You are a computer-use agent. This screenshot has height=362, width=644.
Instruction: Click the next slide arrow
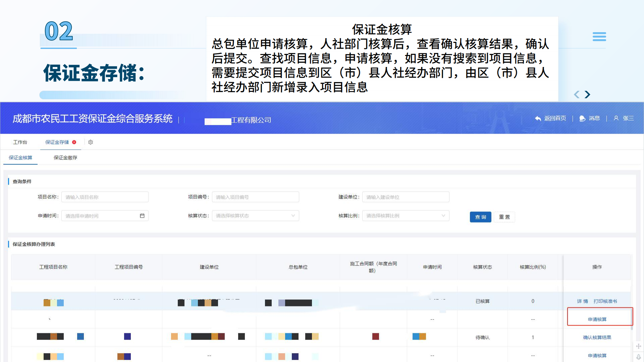[x=587, y=95]
